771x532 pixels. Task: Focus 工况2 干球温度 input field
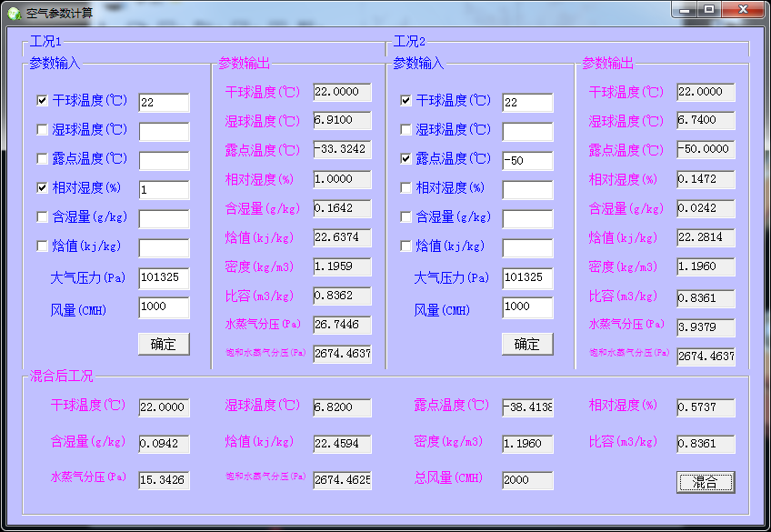[527, 102]
